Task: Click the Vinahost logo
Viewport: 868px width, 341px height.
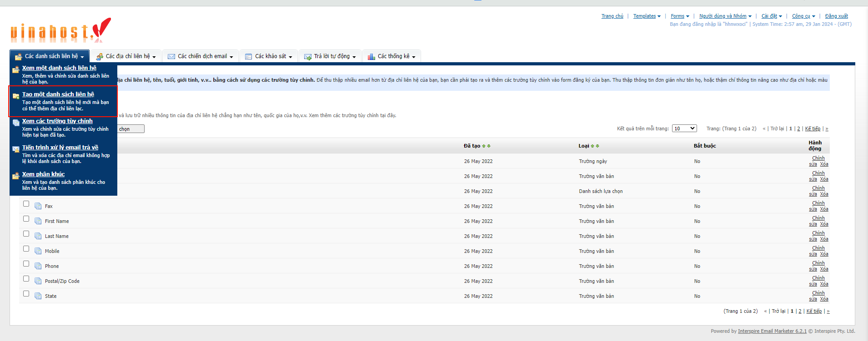Action: [x=60, y=30]
